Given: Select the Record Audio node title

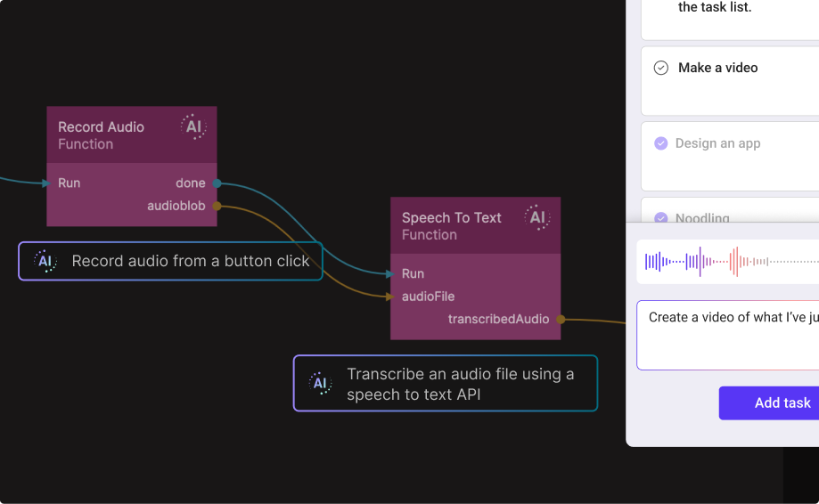Looking at the screenshot, I should click(x=101, y=127).
